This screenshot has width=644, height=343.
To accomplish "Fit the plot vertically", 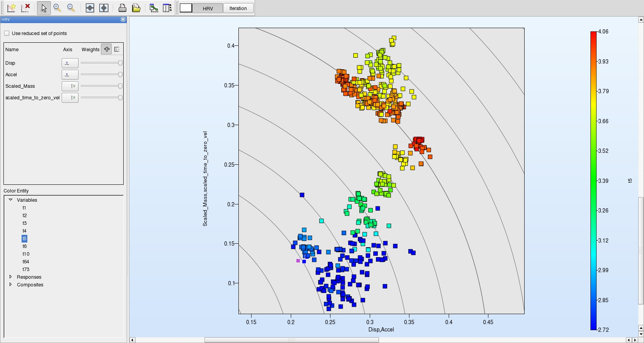I will pyautogui.click(x=90, y=8).
